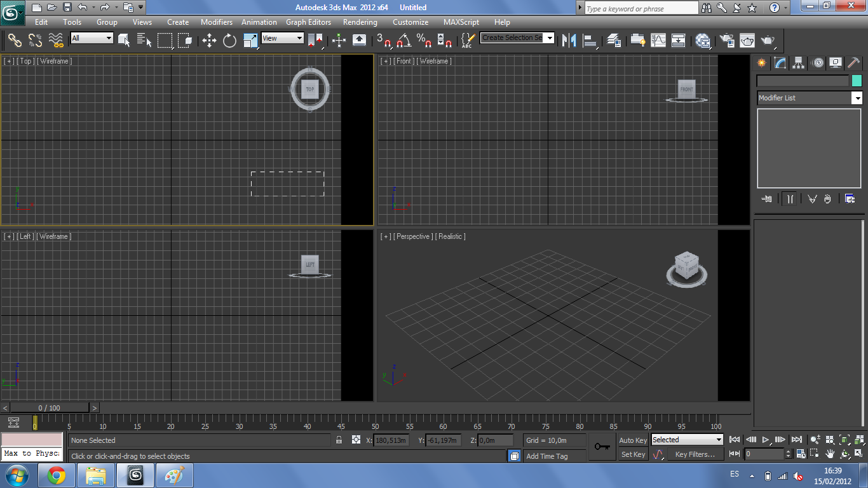The height and width of the screenshot is (488, 868).
Task: Select the Select and Move tool
Action: coord(209,41)
